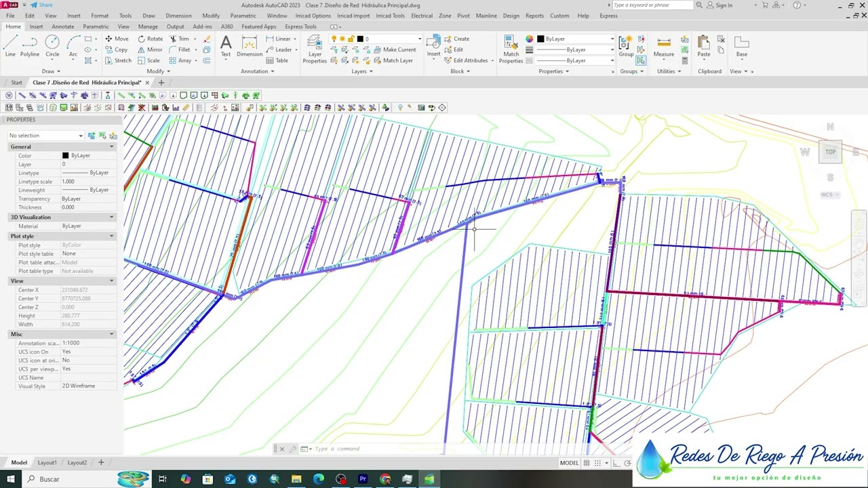Expand the Draw panel flyout
The width and height of the screenshot is (868, 488).
[51, 71]
